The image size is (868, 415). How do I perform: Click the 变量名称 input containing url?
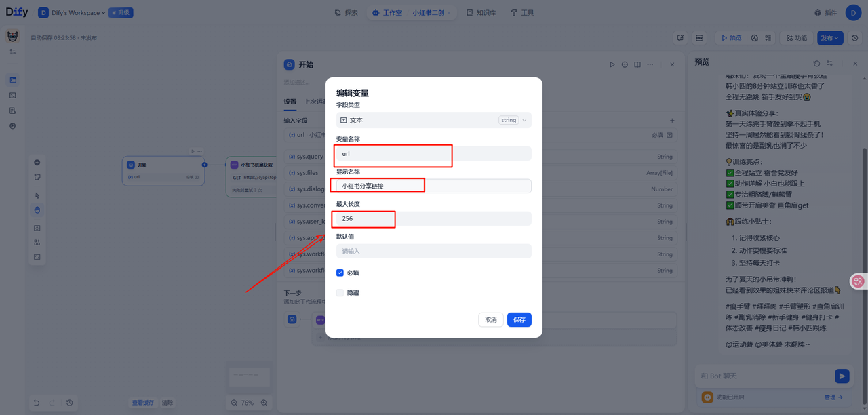433,154
